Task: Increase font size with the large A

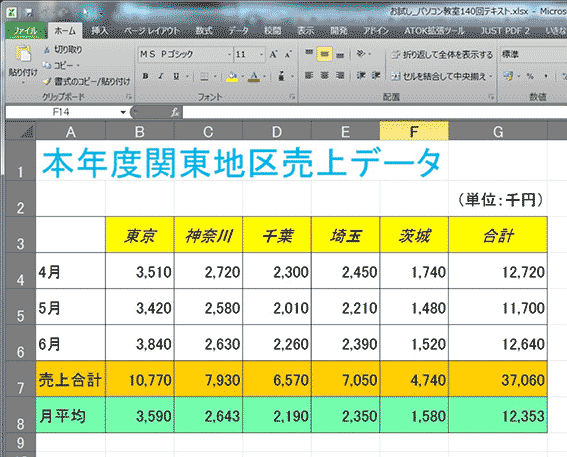Action: pyautogui.click(x=273, y=55)
